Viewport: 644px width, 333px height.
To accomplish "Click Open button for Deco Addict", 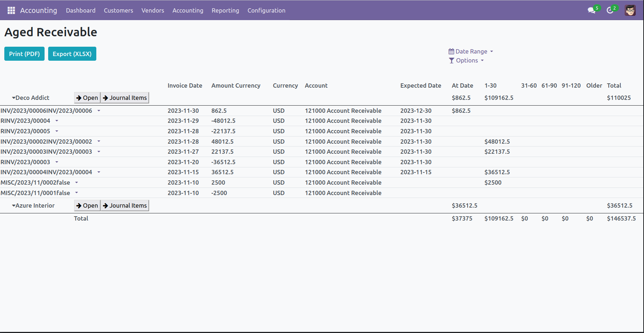I will tap(87, 98).
